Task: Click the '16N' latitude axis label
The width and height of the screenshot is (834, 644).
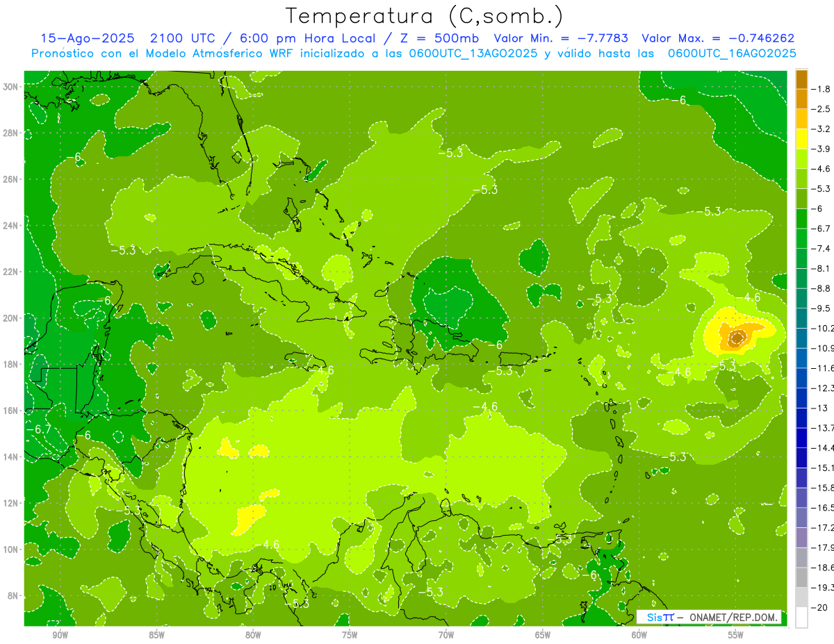Action: click(10, 411)
